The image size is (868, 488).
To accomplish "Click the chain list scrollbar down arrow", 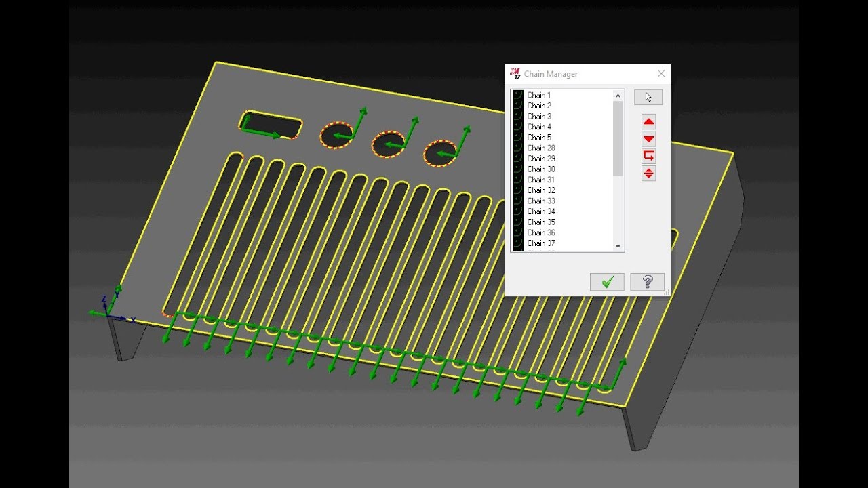I will point(618,246).
